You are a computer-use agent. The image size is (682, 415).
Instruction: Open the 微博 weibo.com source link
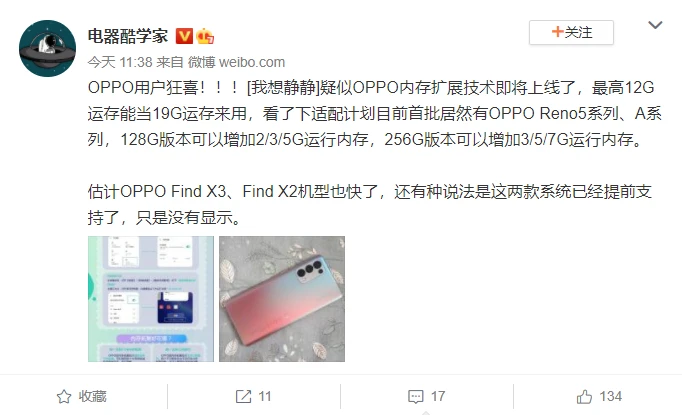[237, 62]
